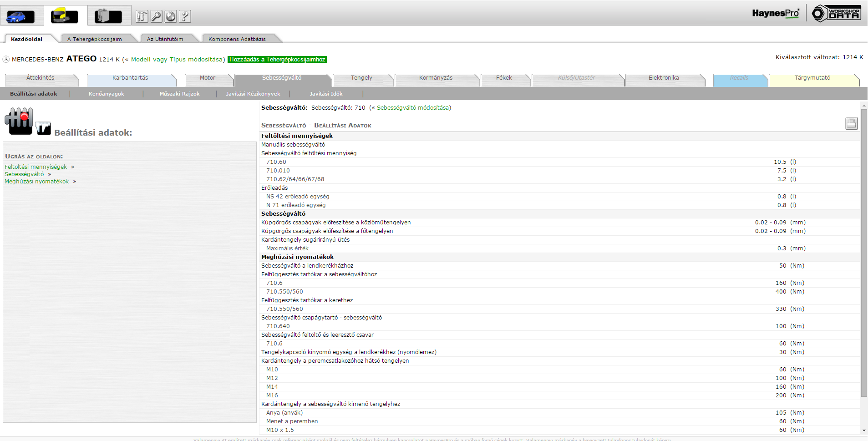Click the Mercedes-Benz logo icon
This screenshot has width=868, height=441.
[6, 60]
